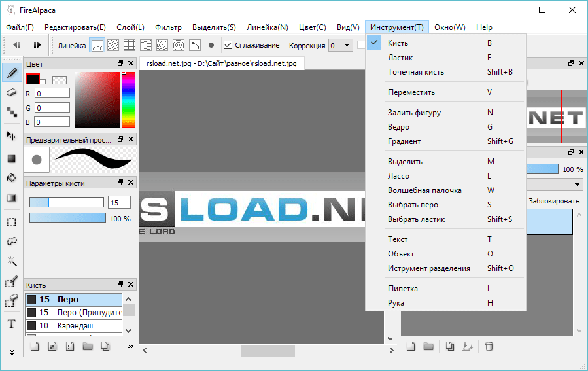Select the transparent color swatch
588x371 pixels.
(60, 80)
